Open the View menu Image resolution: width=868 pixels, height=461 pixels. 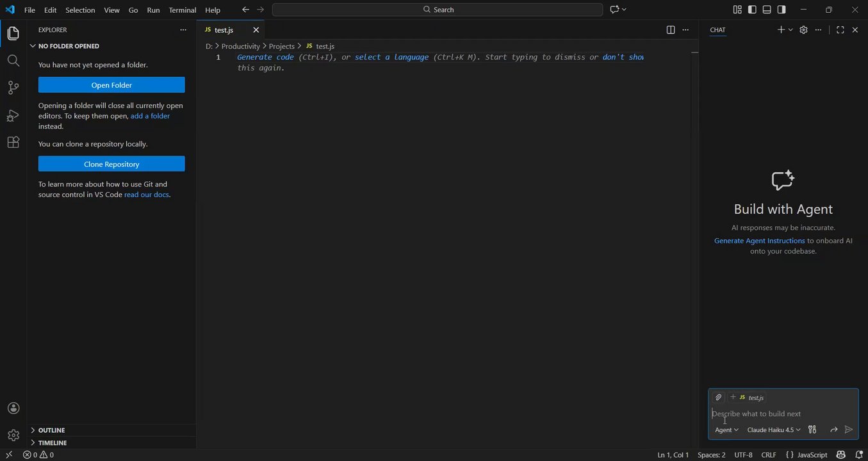pyautogui.click(x=111, y=10)
